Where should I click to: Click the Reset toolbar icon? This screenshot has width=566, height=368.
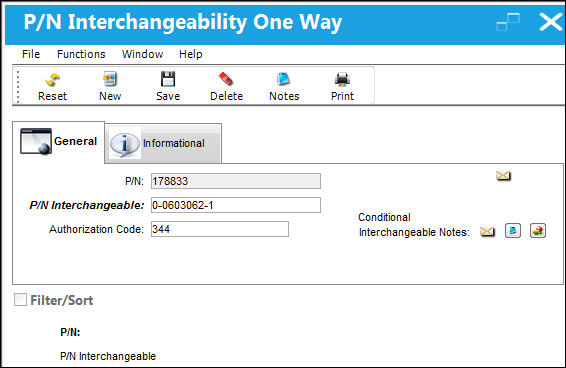(52, 87)
